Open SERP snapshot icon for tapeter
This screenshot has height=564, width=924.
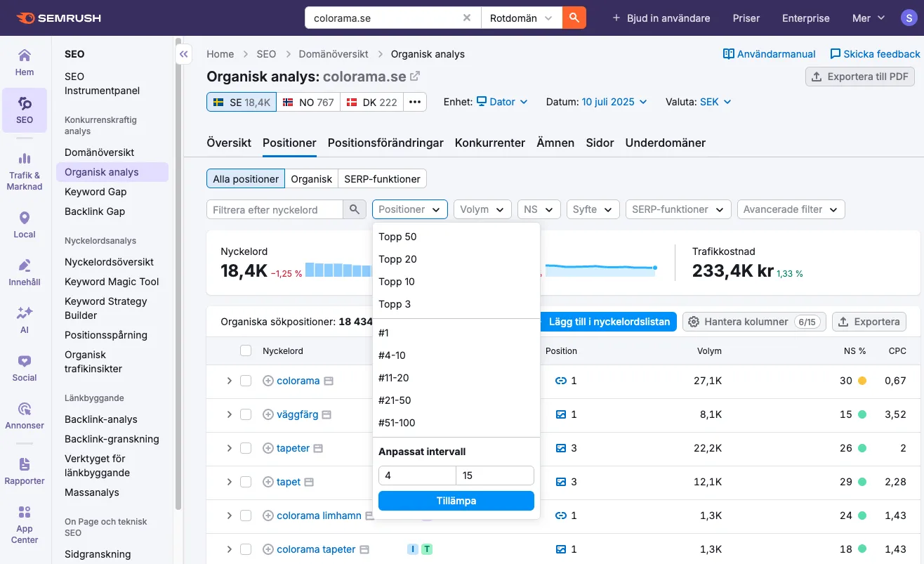pos(318,448)
